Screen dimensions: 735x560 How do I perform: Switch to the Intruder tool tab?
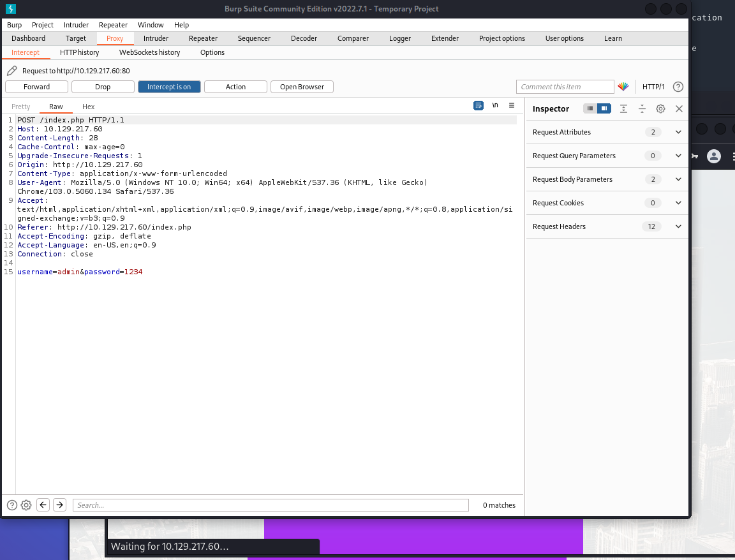click(156, 38)
